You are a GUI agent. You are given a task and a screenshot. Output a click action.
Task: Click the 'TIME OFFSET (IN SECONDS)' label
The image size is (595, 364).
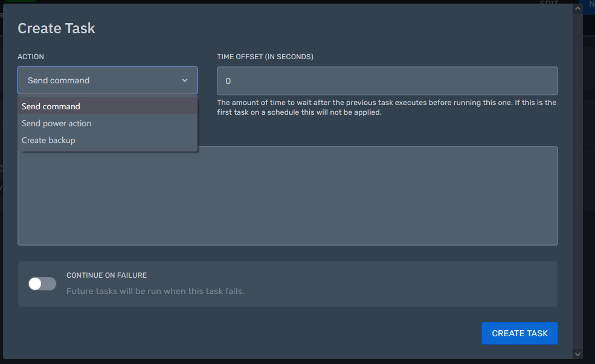click(x=265, y=57)
